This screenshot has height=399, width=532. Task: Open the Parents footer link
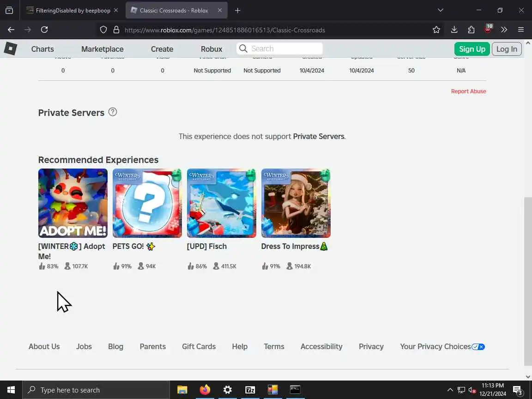click(x=153, y=346)
